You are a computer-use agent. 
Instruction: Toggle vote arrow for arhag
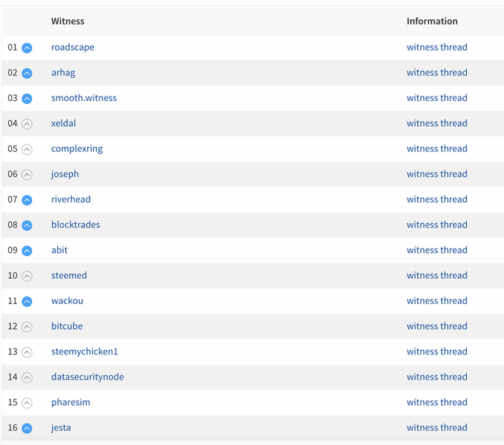pyautogui.click(x=27, y=73)
